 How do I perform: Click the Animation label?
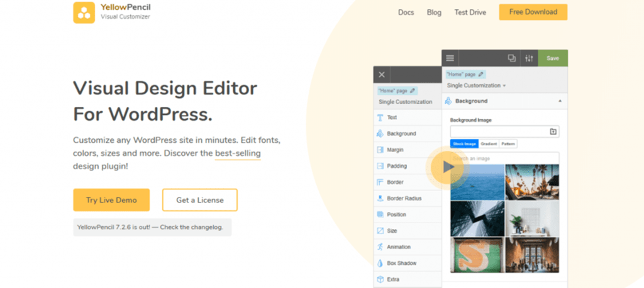pos(399,247)
